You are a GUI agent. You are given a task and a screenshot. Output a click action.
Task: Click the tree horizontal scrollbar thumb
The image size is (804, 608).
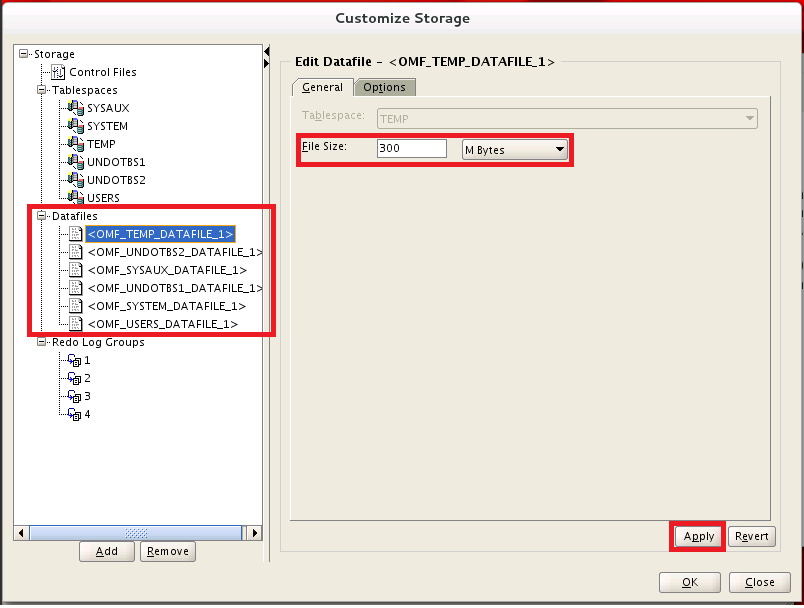point(135,533)
